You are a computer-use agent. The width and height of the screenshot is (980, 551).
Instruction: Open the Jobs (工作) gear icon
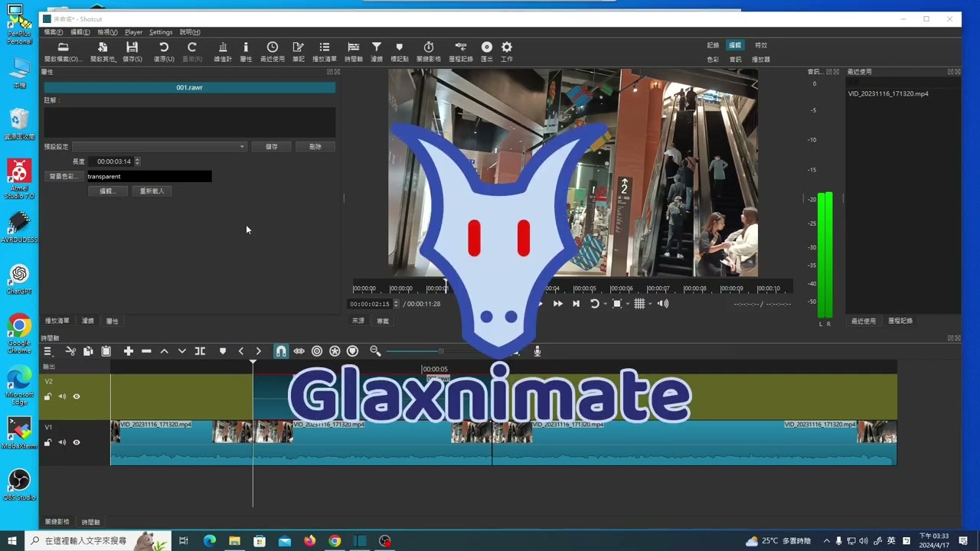pos(507,47)
